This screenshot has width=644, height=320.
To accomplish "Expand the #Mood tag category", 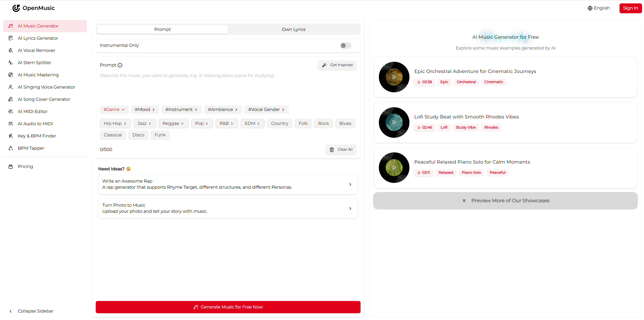I will [145, 110].
